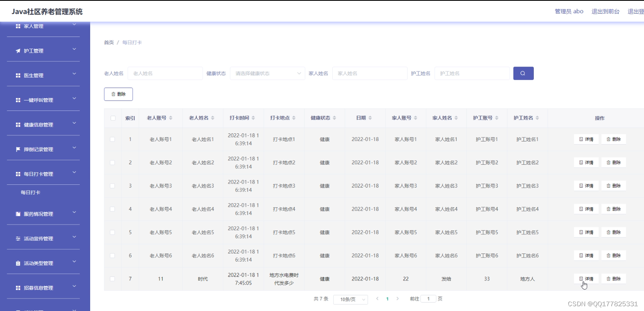Sort by 护工账号 column arrows

coord(497,118)
